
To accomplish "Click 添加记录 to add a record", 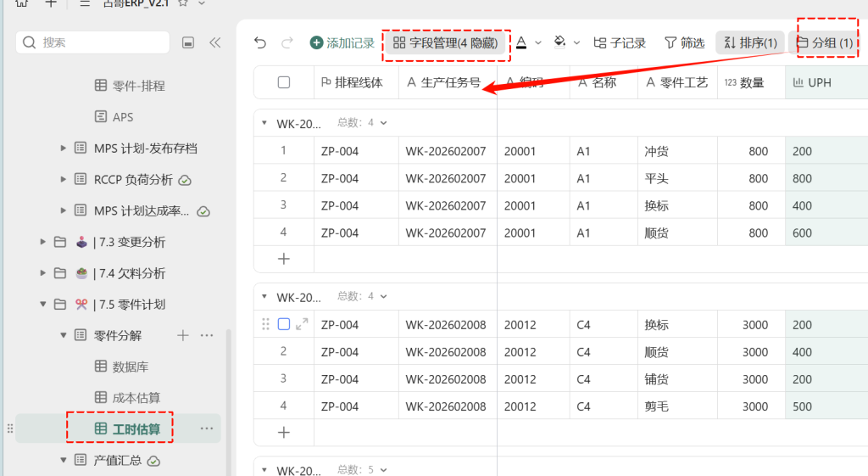I will (x=342, y=42).
